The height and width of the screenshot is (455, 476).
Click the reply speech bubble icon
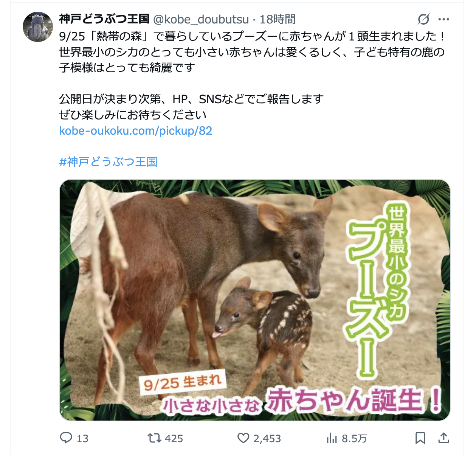click(x=66, y=438)
